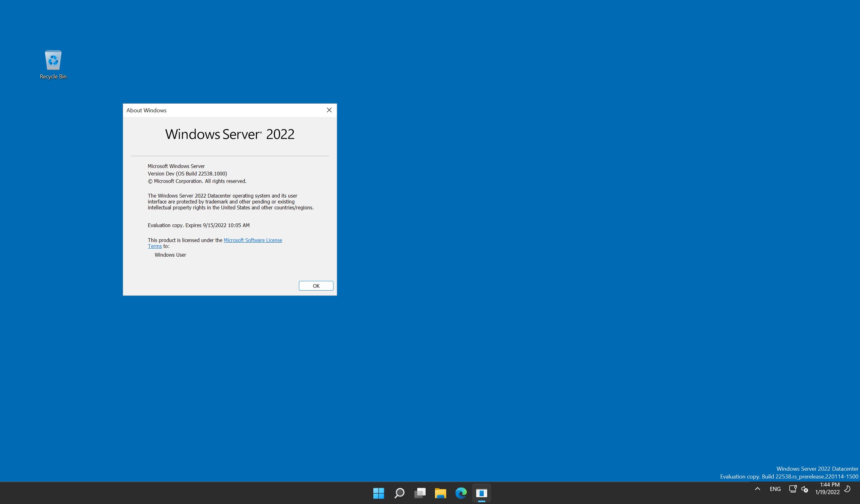Select the active About Windows taskbar icon
This screenshot has width=860, height=504.
(482, 493)
